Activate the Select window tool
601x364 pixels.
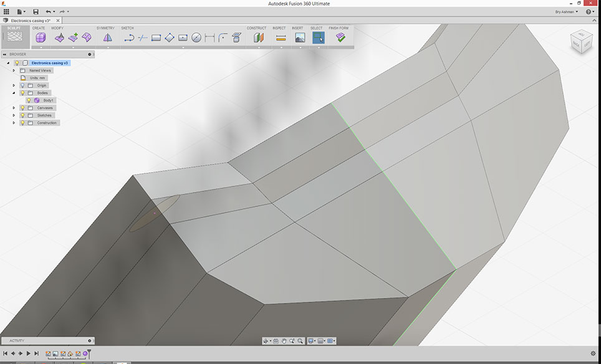coord(318,37)
